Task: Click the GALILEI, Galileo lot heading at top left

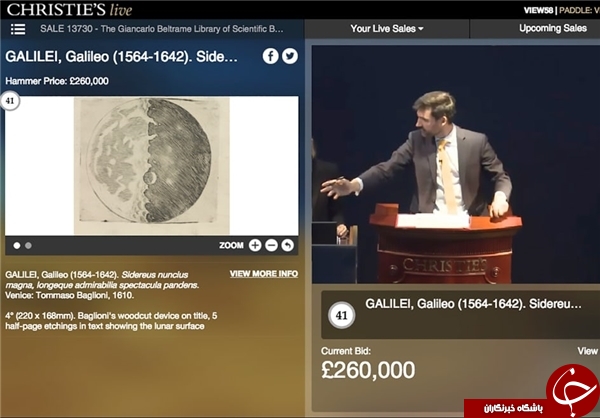Action: (121, 57)
